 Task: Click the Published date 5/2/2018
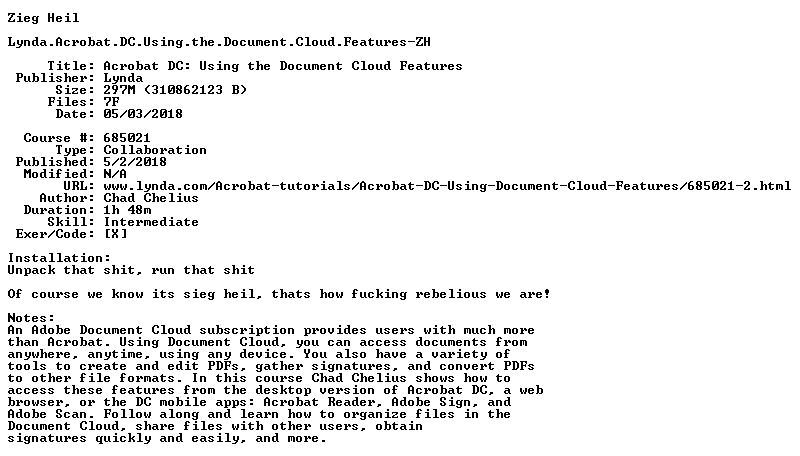coord(135,162)
